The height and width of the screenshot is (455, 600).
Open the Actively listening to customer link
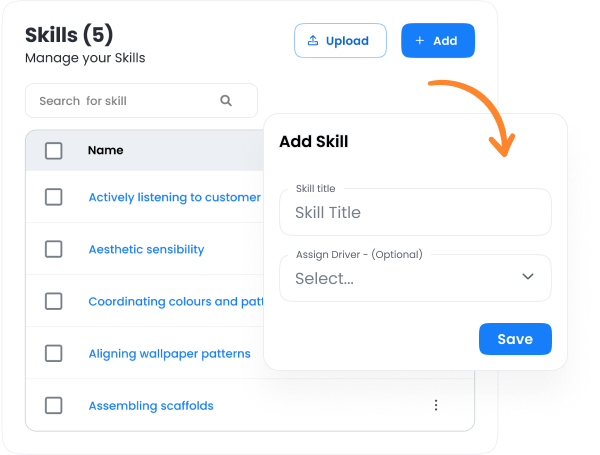coord(174,198)
